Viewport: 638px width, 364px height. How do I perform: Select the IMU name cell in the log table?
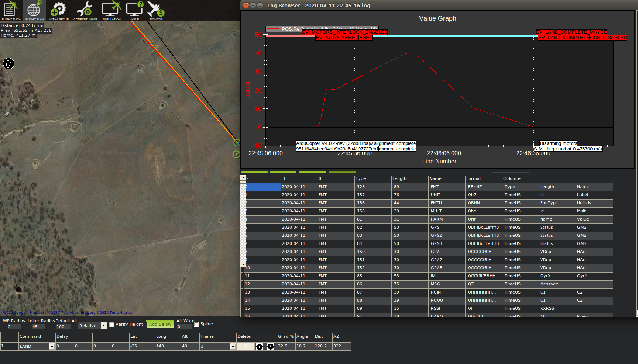click(x=447, y=276)
